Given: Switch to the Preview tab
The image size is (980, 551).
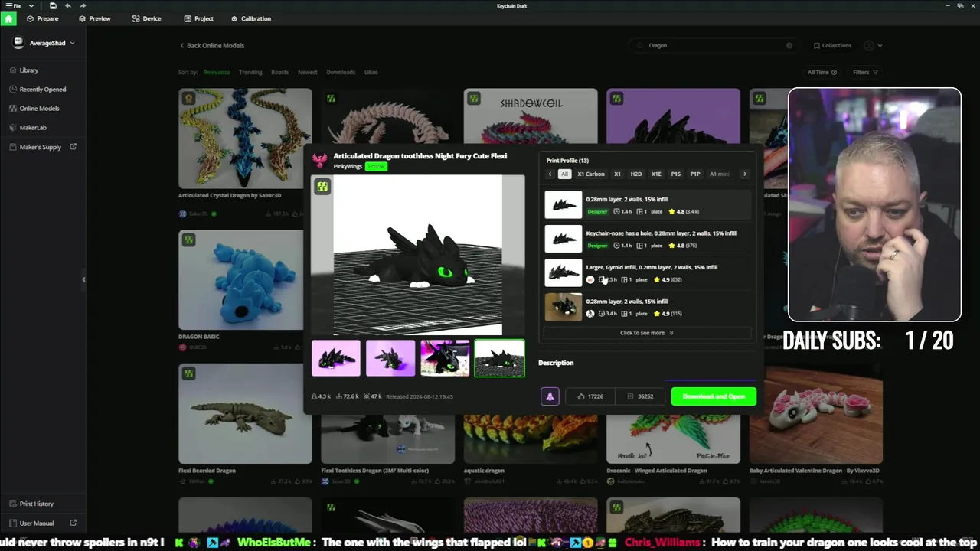Looking at the screenshot, I should [x=94, y=18].
